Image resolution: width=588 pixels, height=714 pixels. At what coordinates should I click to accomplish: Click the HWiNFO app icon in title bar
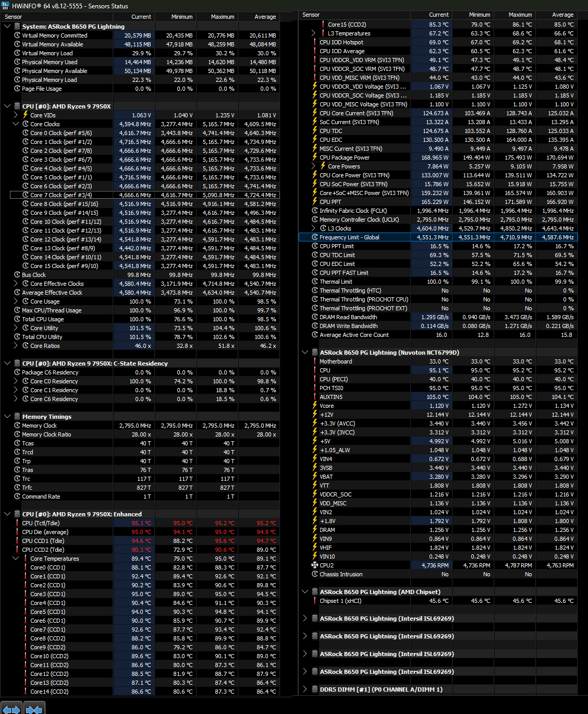(5, 6)
